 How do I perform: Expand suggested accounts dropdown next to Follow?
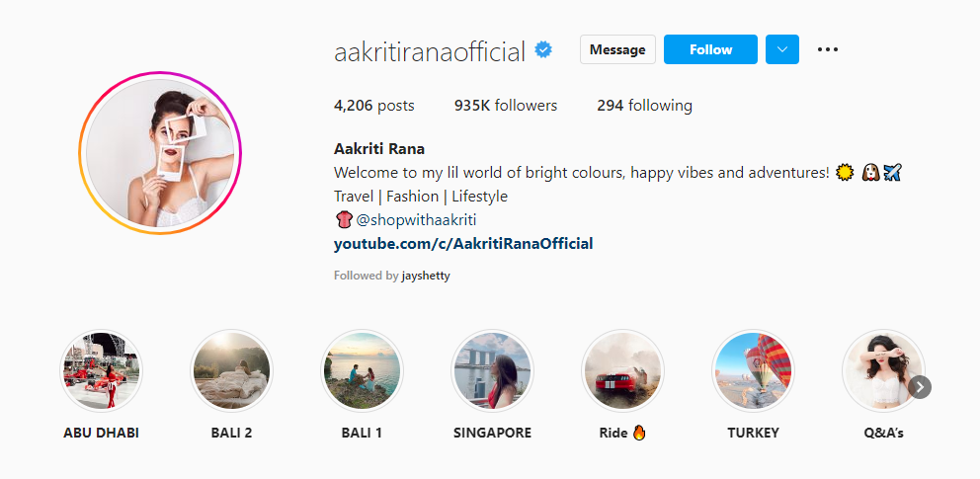(x=781, y=49)
